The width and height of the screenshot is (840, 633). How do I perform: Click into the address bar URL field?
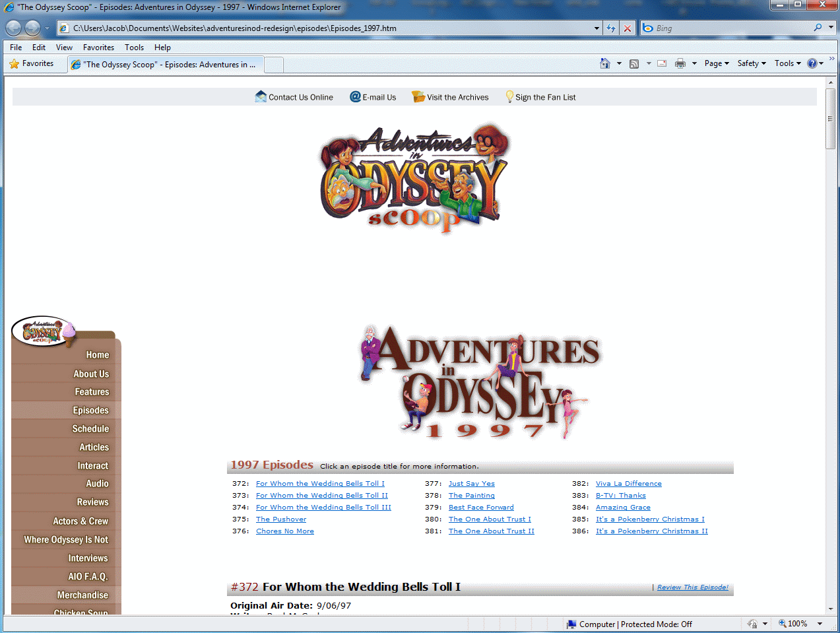point(330,28)
